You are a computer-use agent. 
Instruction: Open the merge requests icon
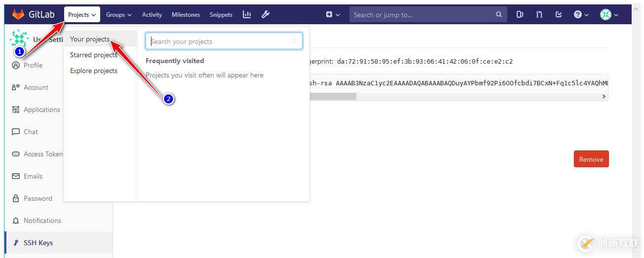coord(539,14)
